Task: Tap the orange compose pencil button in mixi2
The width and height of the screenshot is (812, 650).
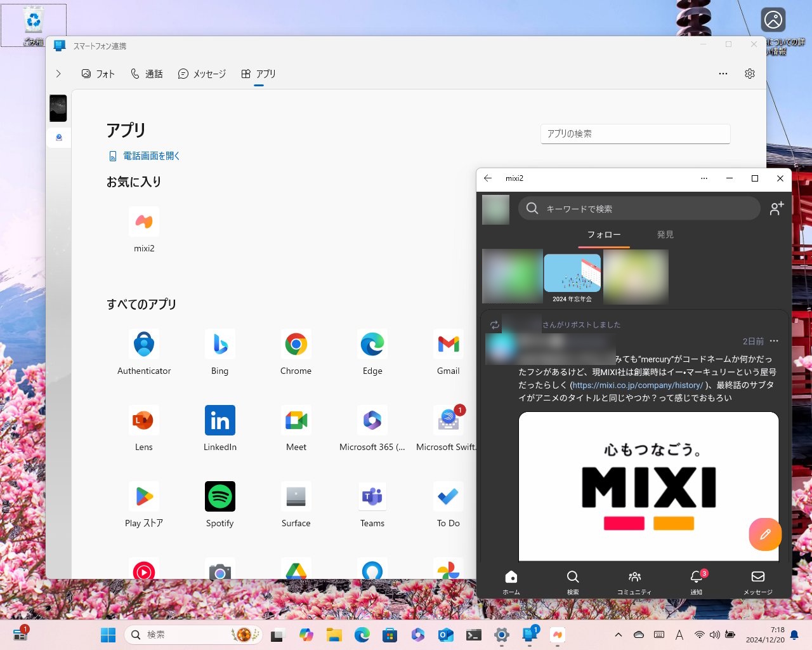Action: (765, 534)
